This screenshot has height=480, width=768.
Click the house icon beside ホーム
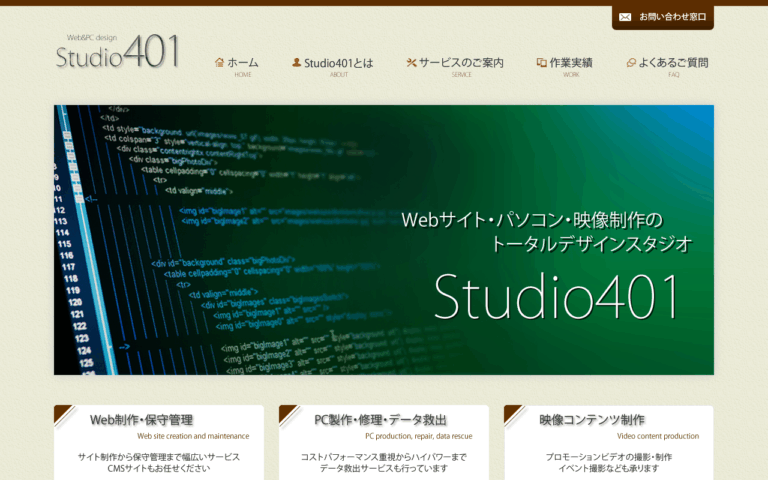click(219, 62)
